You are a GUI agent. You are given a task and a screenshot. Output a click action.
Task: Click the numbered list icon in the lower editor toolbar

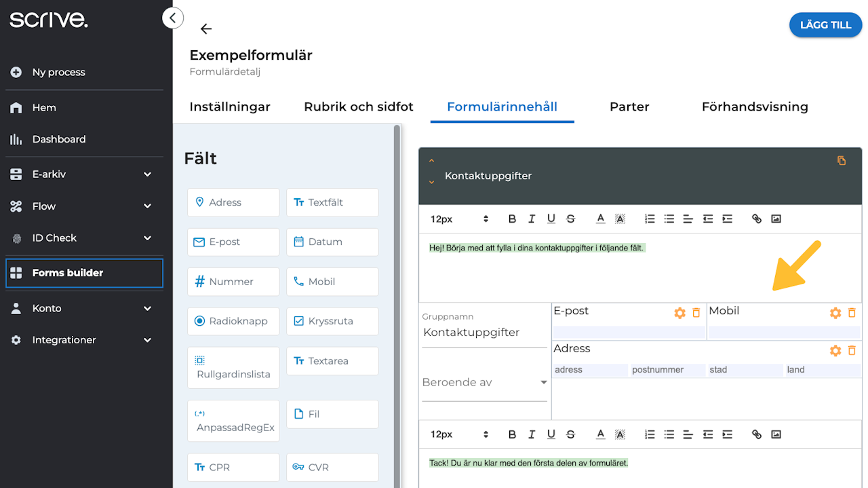click(650, 434)
